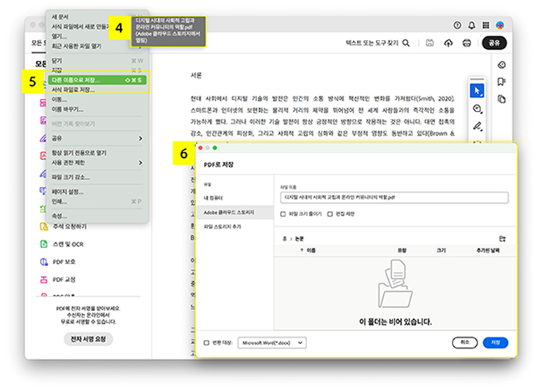Sort by 유형 column header
Image resolution: width=537 pixels, height=392 pixels.
coord(402,250)
